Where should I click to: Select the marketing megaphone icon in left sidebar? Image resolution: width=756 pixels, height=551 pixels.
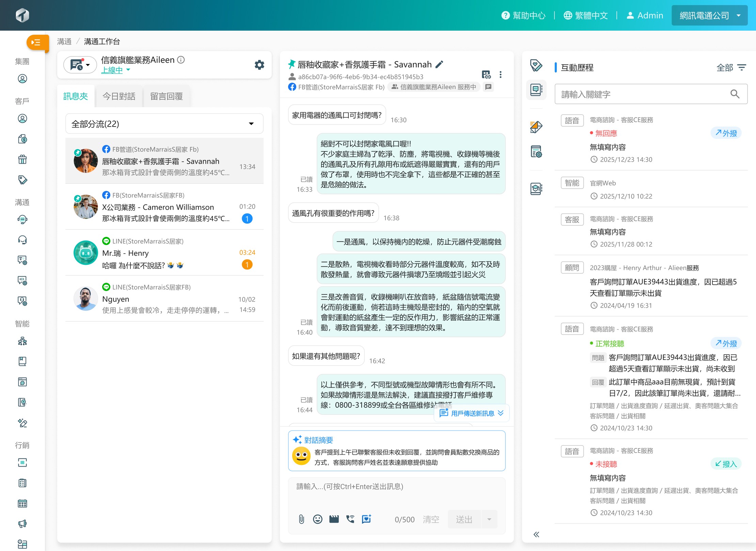22,523
